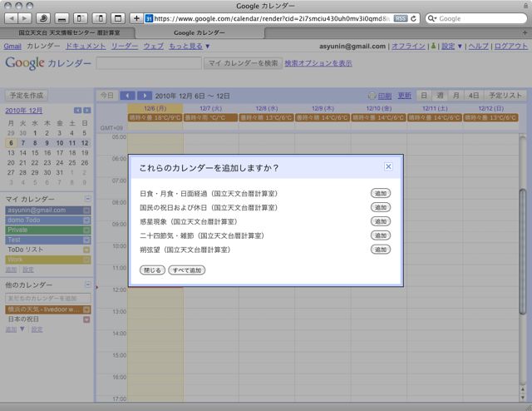Screen dimensions: 532x411
Task: Open Gmail link in top bar
Action: (12, 47)
